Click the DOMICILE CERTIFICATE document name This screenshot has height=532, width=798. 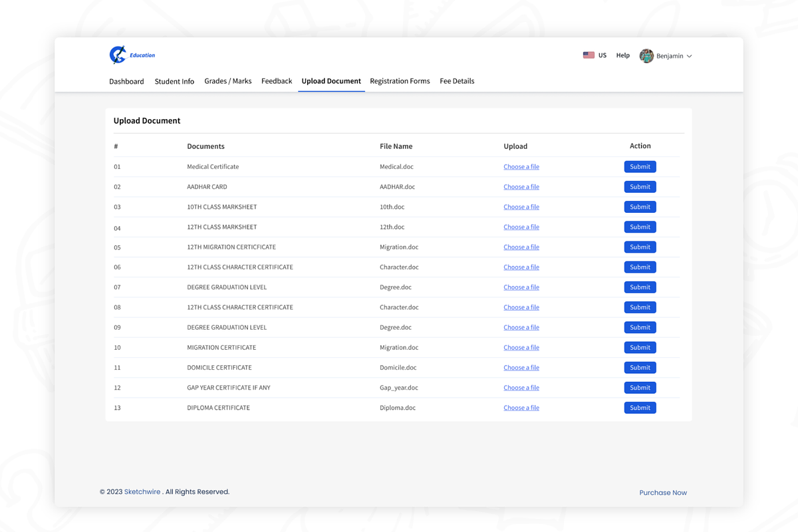click(x=219, y=367)
